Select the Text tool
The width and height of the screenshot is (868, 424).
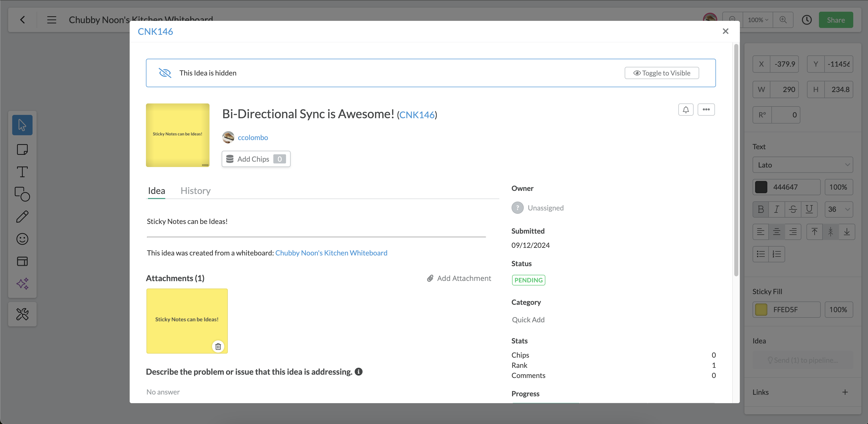pyautogui.click(x=22, y=172)
